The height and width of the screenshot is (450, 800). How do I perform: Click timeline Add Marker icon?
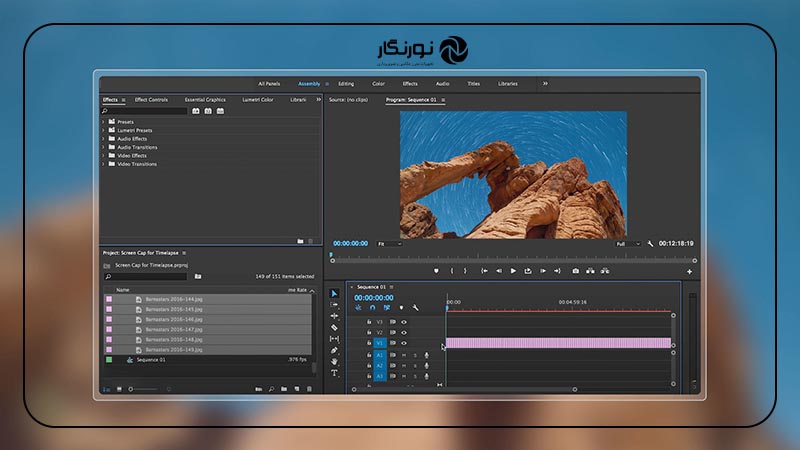[401, 308]
